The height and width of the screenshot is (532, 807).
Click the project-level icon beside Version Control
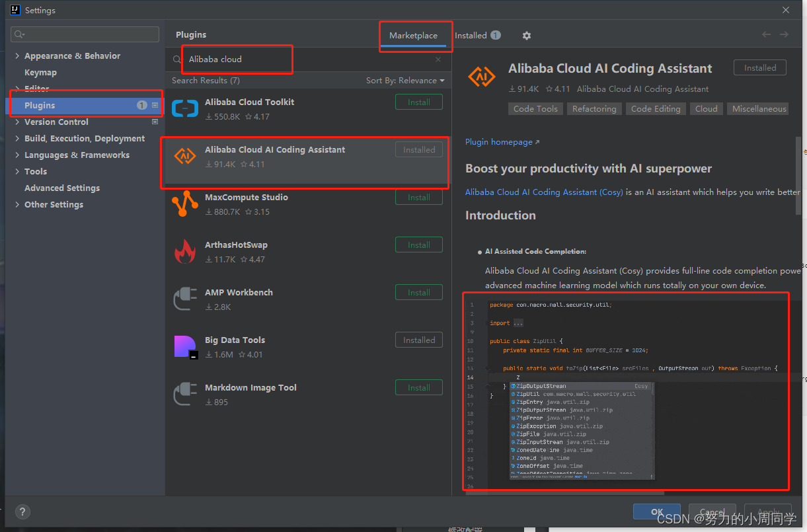155,122
